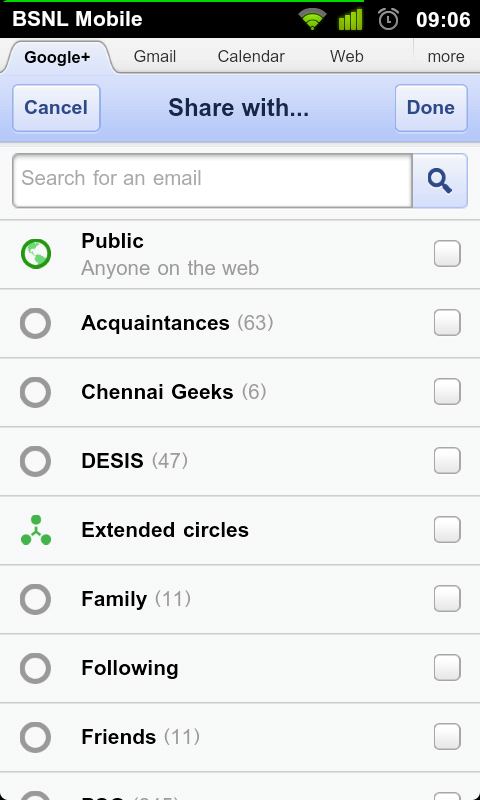Click the circle icon beside DESIS
This screenshot has height=800, width=480.
[x=35, y=461]
